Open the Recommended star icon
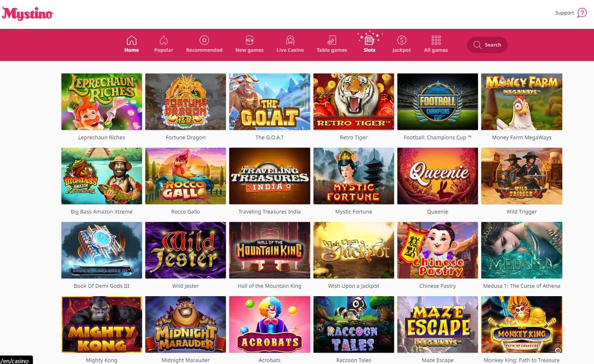Viewport: 594px width, 364px height. [204, 40]
